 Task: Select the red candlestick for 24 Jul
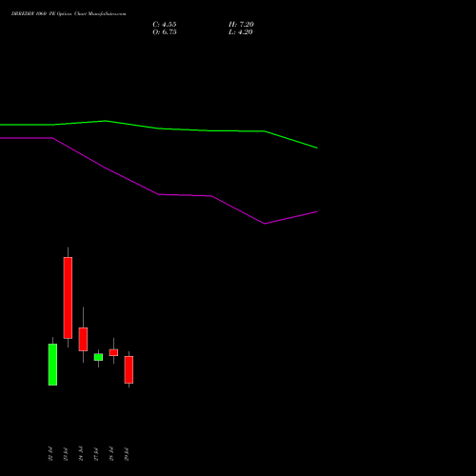pyautogui.click(x=83, y=339)
